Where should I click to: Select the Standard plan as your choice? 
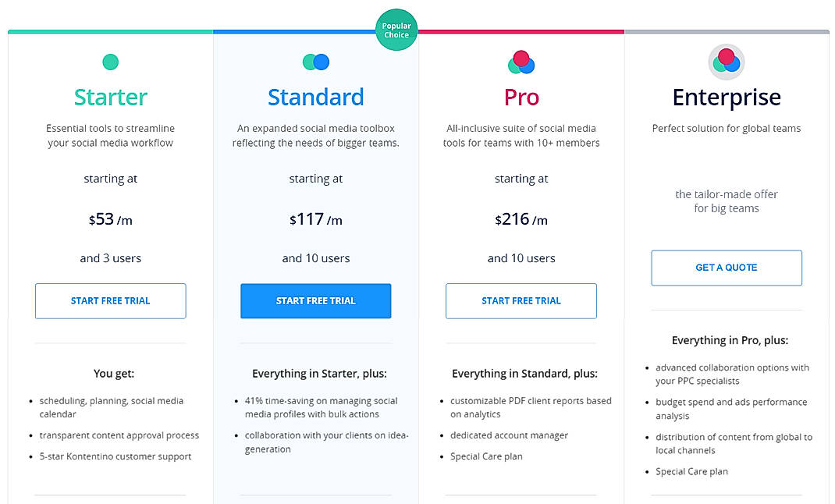(315, 97)
